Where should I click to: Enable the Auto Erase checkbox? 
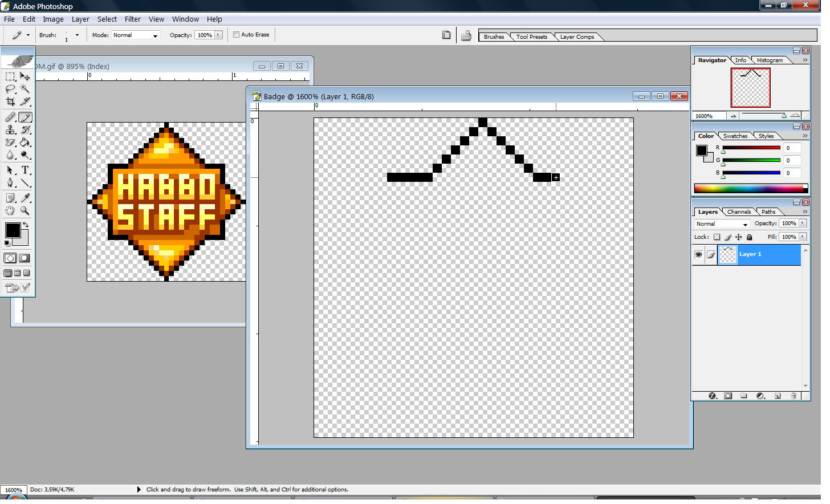click(x=237, y=35)
